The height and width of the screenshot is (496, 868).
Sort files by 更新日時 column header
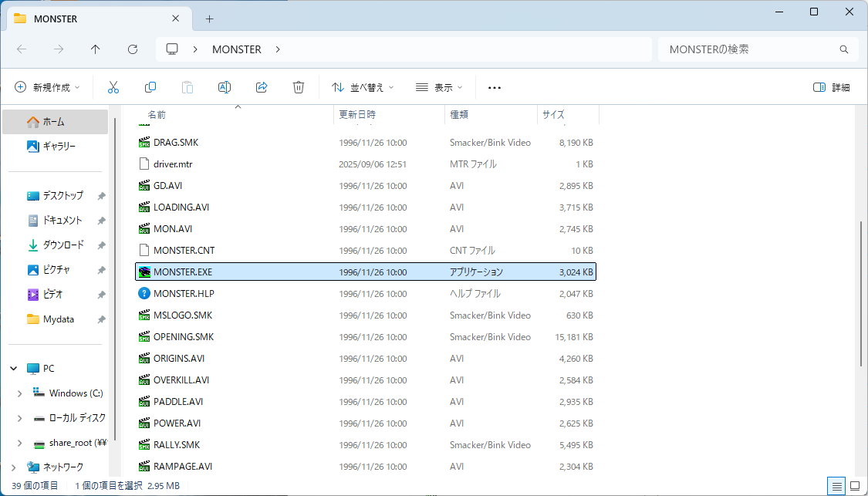[358, 114]
